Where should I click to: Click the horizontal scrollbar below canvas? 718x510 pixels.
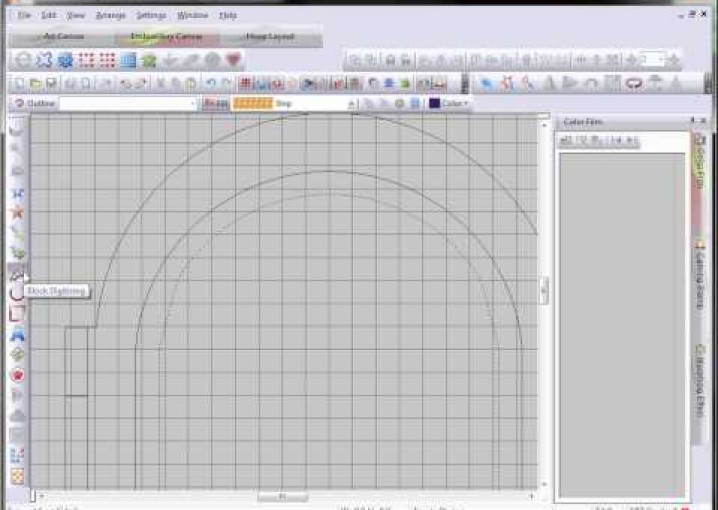[282, 496]
